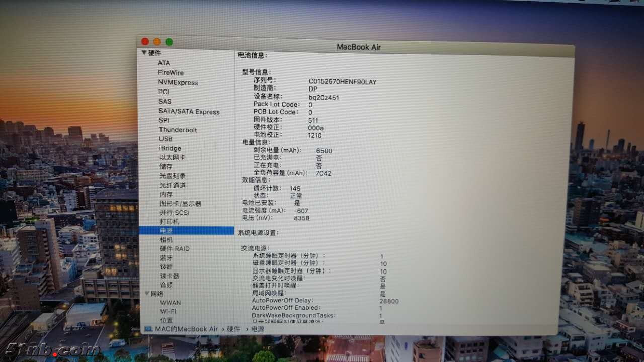Open the Thunderbolt hardware section

point(178,129)
